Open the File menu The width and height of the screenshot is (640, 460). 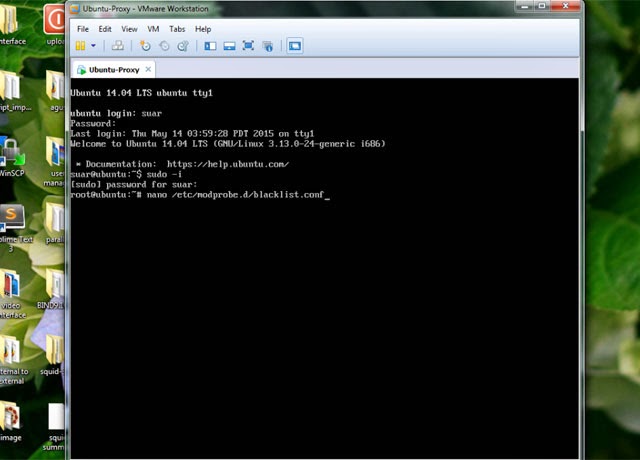coord(83,29)
